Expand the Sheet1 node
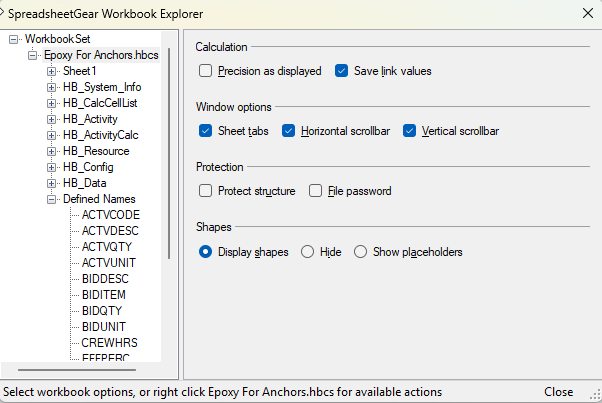 [51, 71]
